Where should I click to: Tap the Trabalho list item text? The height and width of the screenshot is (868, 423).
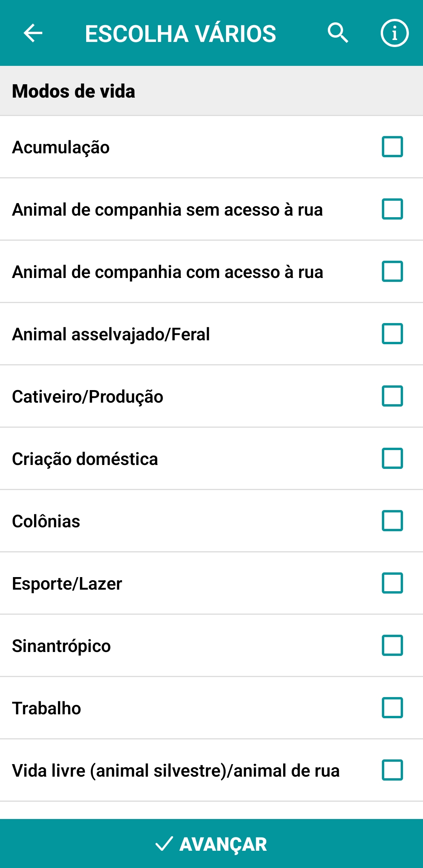(47, 708)
